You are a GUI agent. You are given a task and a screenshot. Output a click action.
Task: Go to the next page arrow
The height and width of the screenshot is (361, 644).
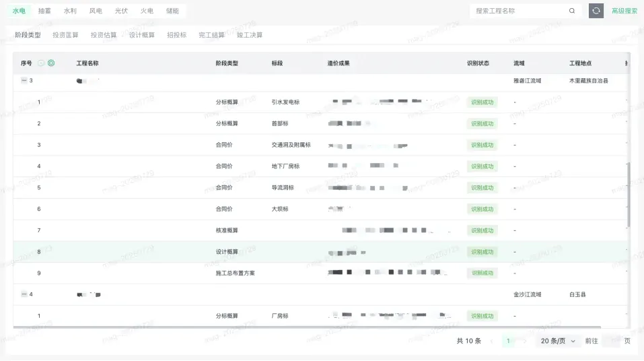pyautogui.click(x=525, y=341)
